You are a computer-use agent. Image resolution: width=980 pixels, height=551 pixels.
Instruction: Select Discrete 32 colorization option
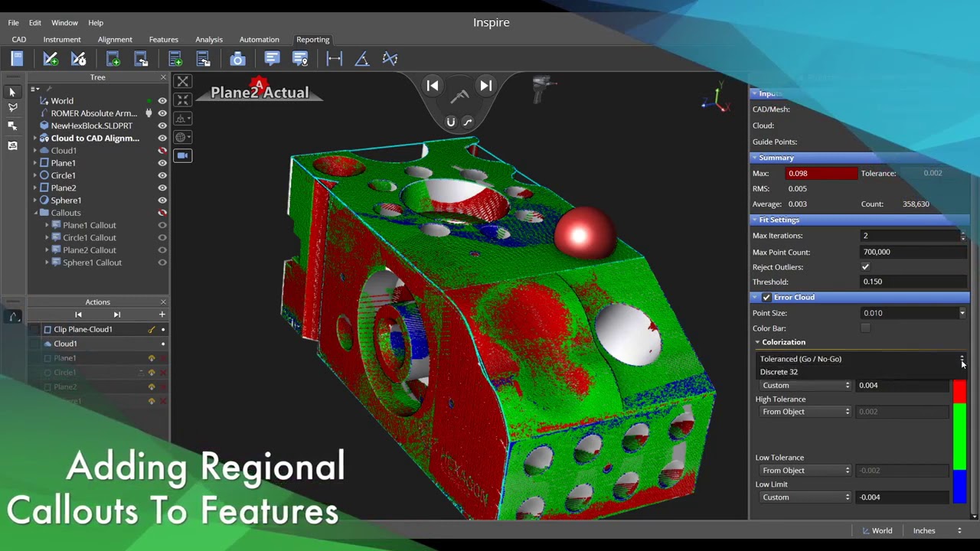point(779,372)
